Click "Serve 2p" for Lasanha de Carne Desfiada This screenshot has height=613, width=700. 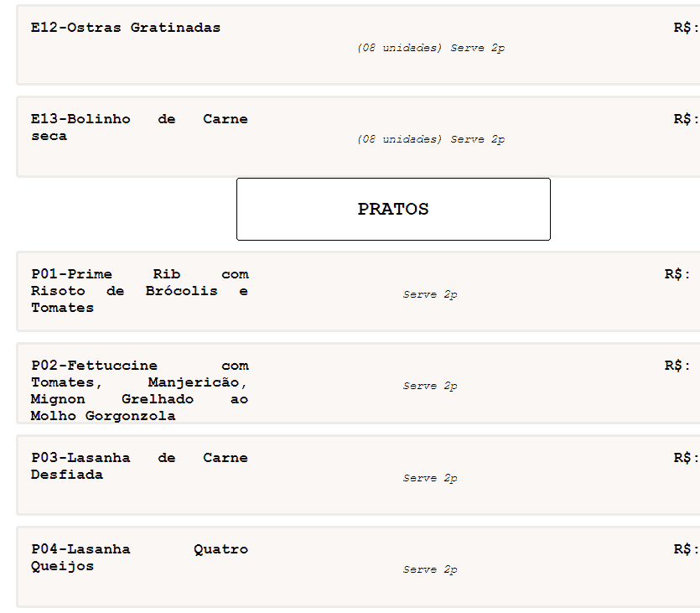[x=430, y=478]
